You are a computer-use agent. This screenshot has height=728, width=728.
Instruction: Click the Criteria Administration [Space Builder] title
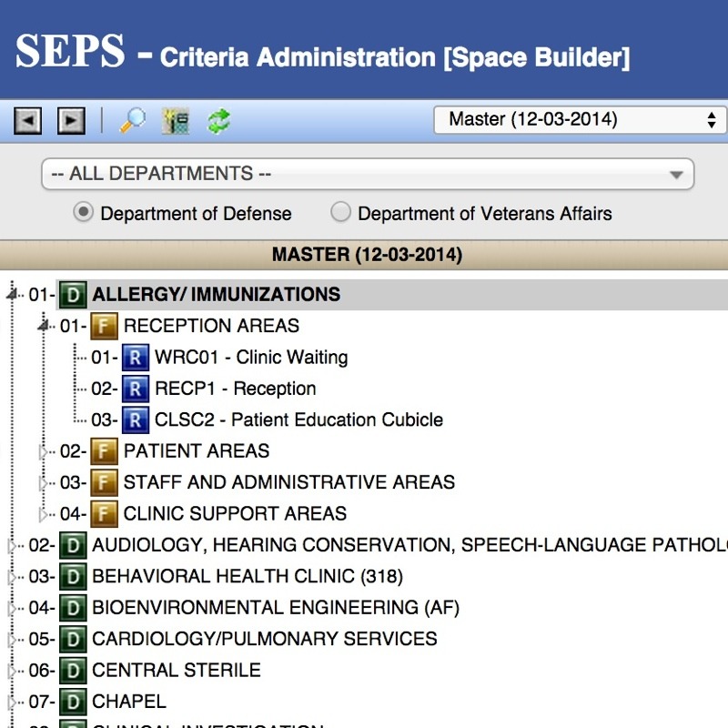tap(395, 58)
